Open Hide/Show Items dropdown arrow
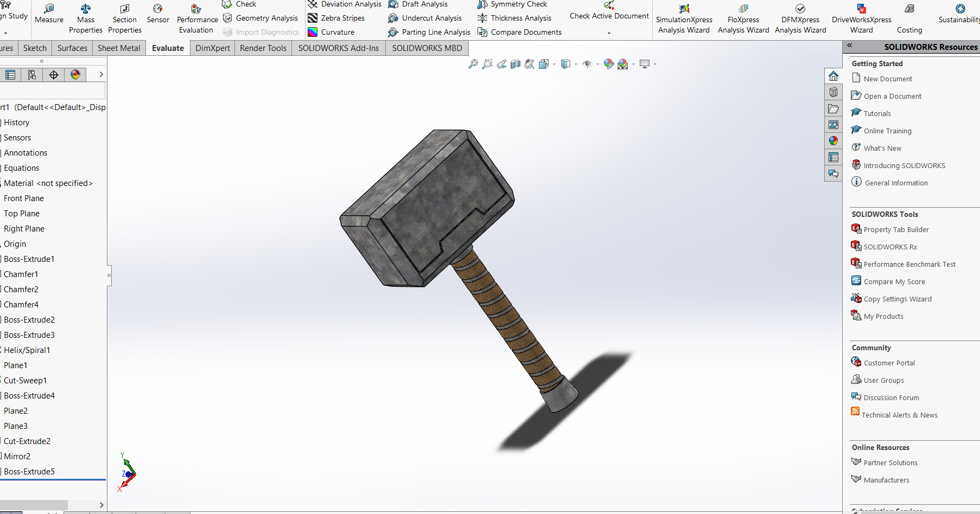 click(597, 65)
